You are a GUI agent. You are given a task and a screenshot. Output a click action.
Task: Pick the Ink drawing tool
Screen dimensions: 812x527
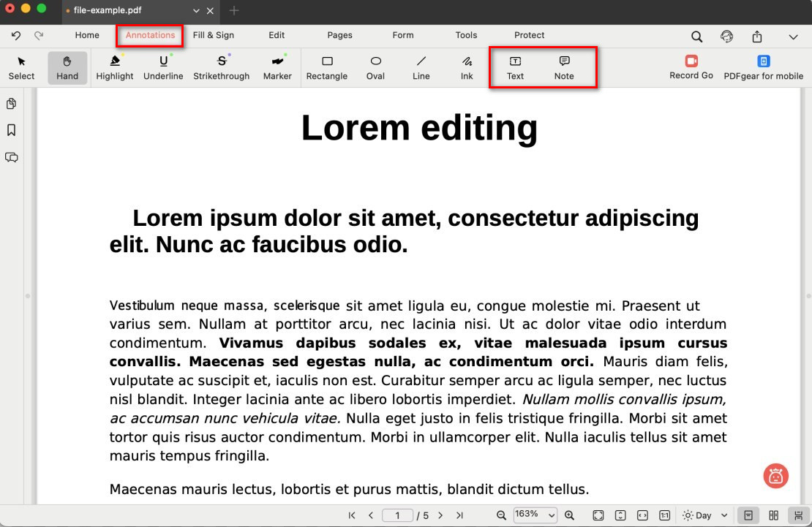click(x=467, y=67)
